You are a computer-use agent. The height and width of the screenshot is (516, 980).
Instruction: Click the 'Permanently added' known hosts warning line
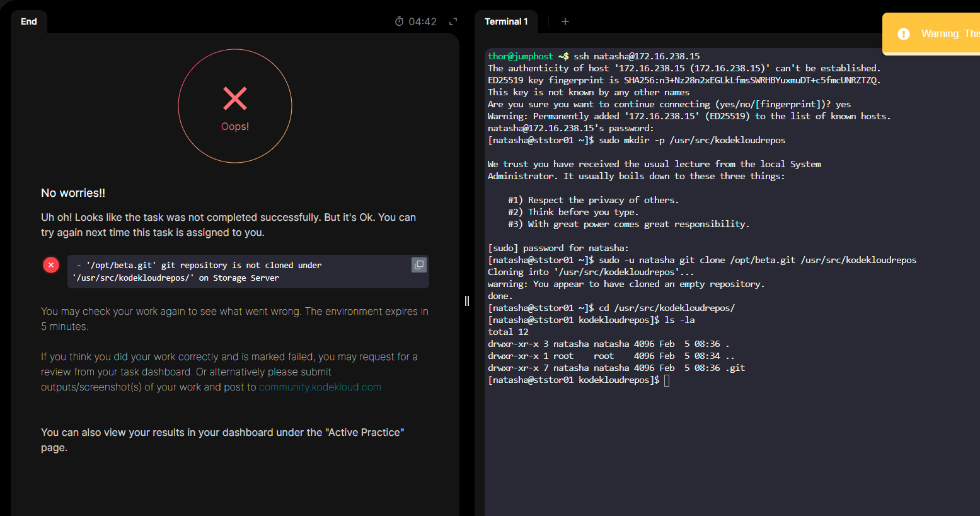point(689,116)
